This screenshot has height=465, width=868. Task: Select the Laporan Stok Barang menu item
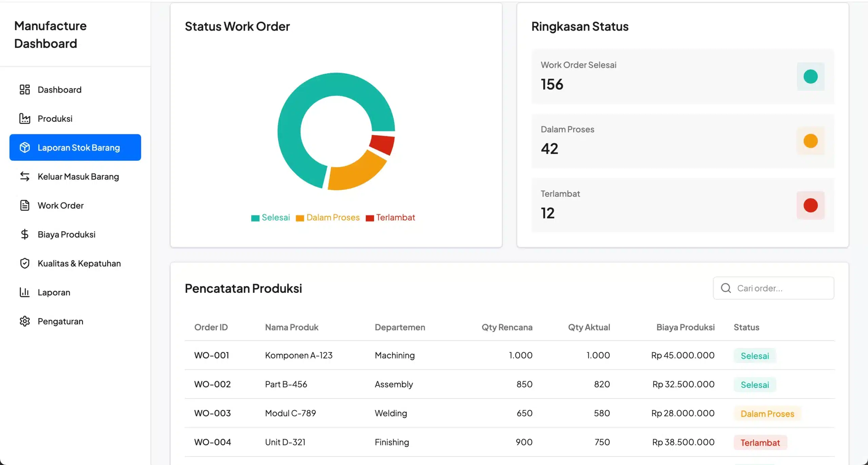[x=78, y=147]
